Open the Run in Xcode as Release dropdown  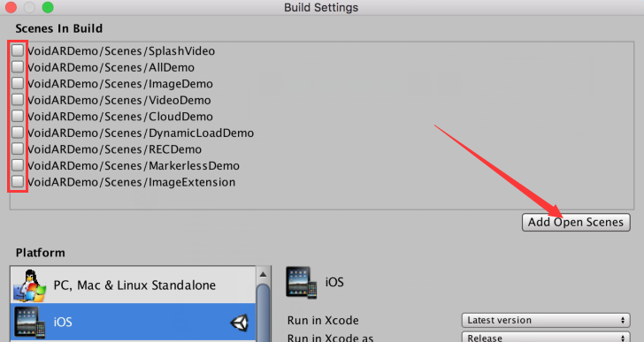tap(546, 337)
